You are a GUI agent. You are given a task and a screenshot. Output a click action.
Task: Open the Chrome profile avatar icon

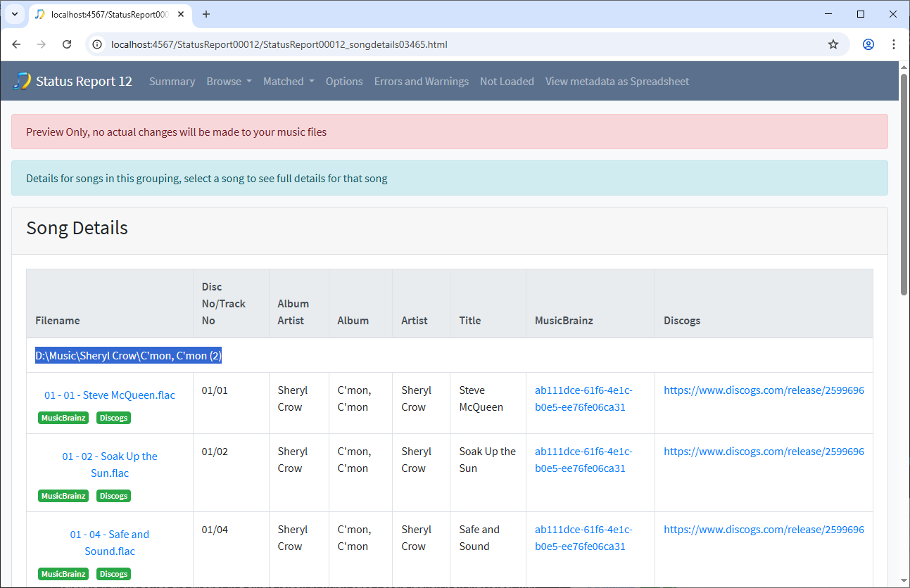[868, 44]
